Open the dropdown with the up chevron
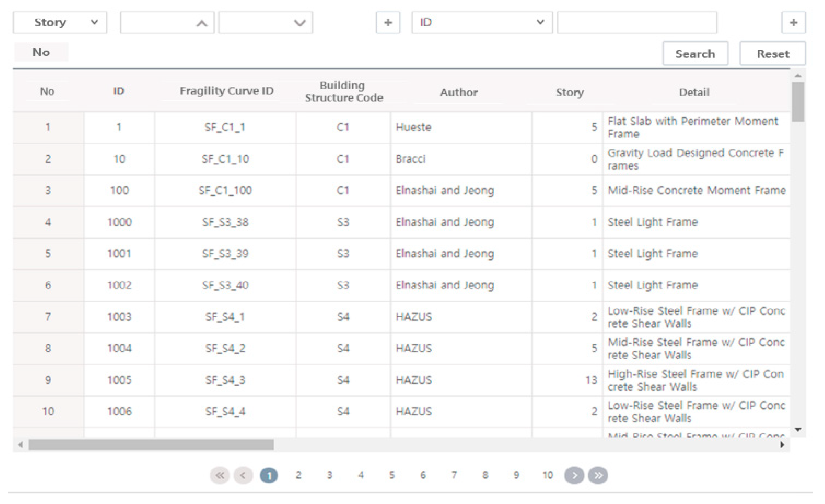Viewport: 825px width, 504px height. pyautogui.click(x=167, y=23)
